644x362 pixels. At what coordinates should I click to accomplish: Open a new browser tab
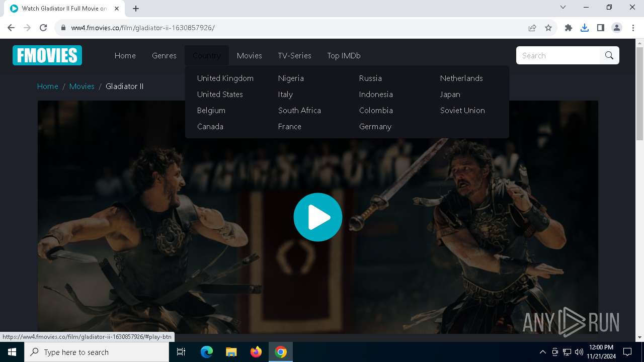point(136,9)
